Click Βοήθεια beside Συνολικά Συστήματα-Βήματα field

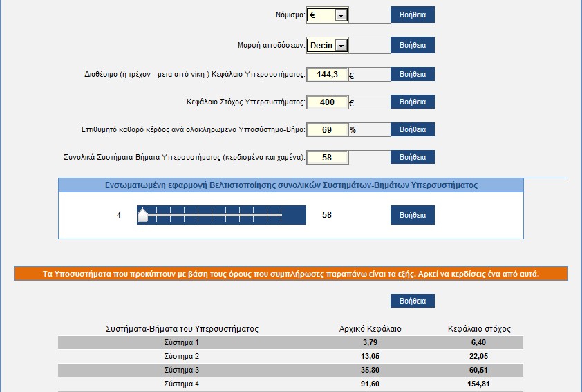click(x=413, y=157)
